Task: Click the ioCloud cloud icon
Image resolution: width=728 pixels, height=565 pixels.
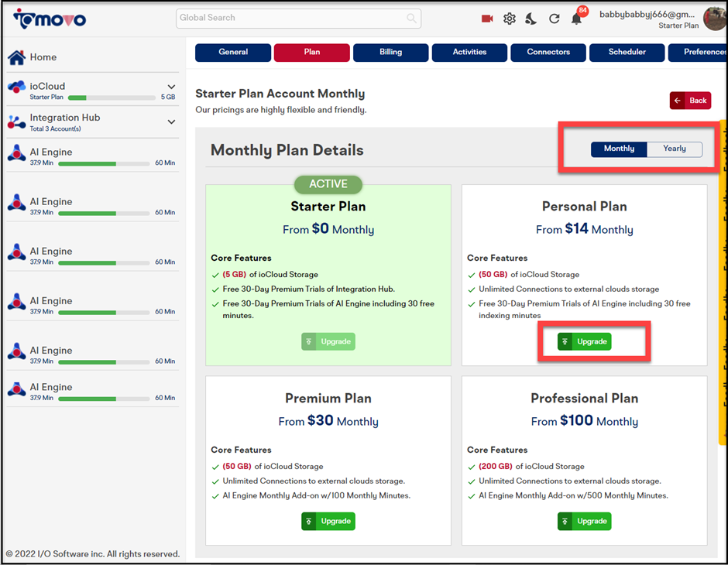Action: pyautogui.click(x=17, y=87)
